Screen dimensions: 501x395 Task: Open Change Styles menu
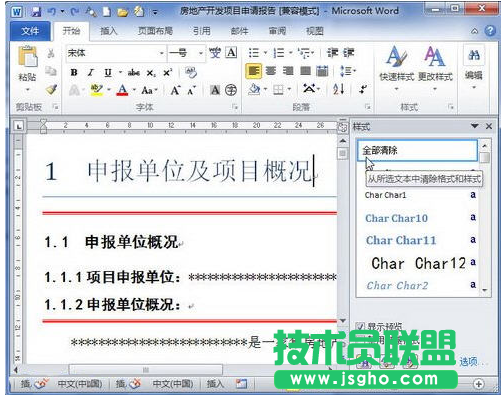pos(435,68)
